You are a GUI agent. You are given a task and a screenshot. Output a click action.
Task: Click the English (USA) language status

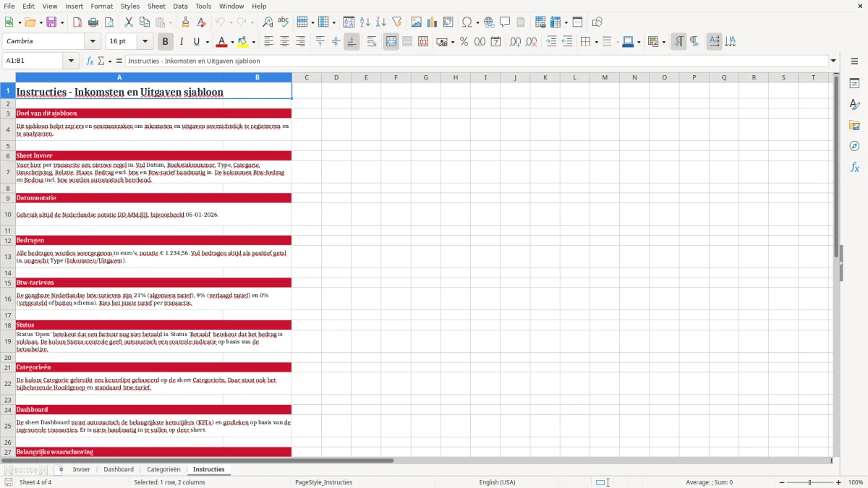tap(497, 482)
